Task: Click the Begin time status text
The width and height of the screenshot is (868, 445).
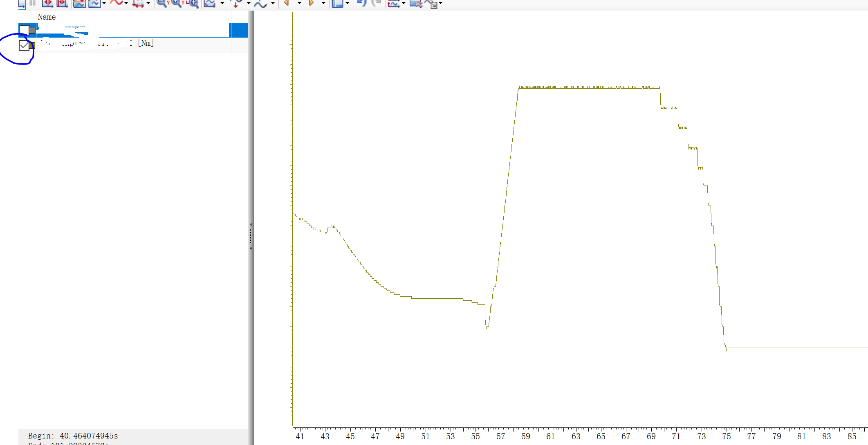Action: [73, 436]
